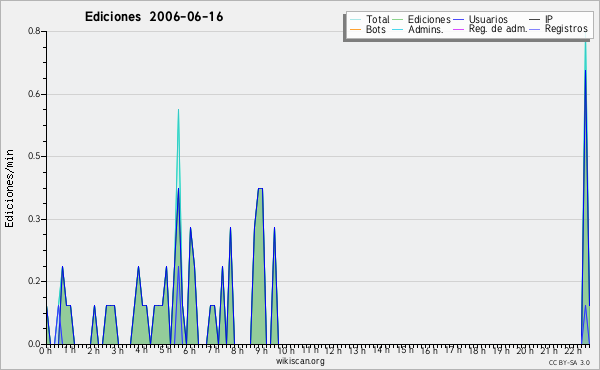
Task: Click the '16 h' x-axis label
Action: tap(429, 351)
